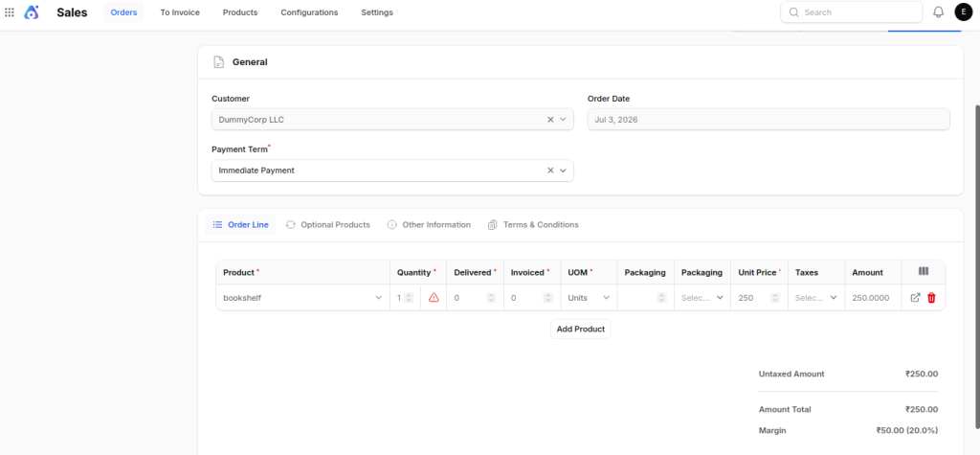The image size is (980, 455).
Task: Switch to the Optional Products tab
Action: click(x=327, y=225)
